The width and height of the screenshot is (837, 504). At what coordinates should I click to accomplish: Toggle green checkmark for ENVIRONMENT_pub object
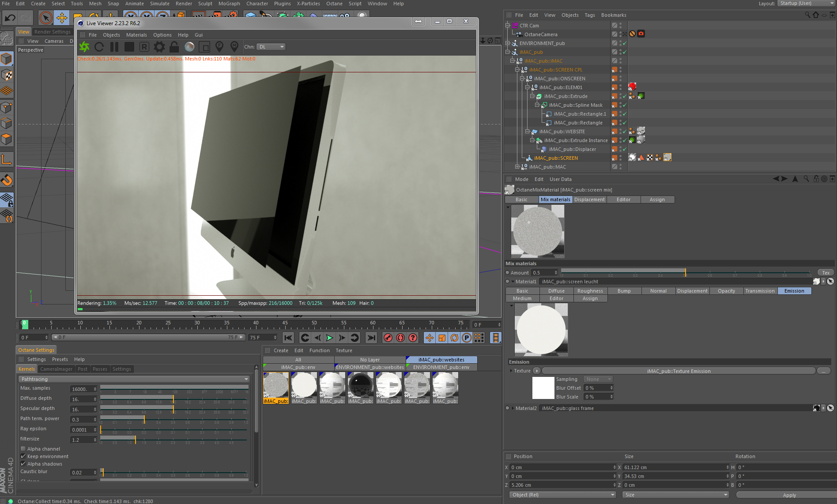pos(625,43)
